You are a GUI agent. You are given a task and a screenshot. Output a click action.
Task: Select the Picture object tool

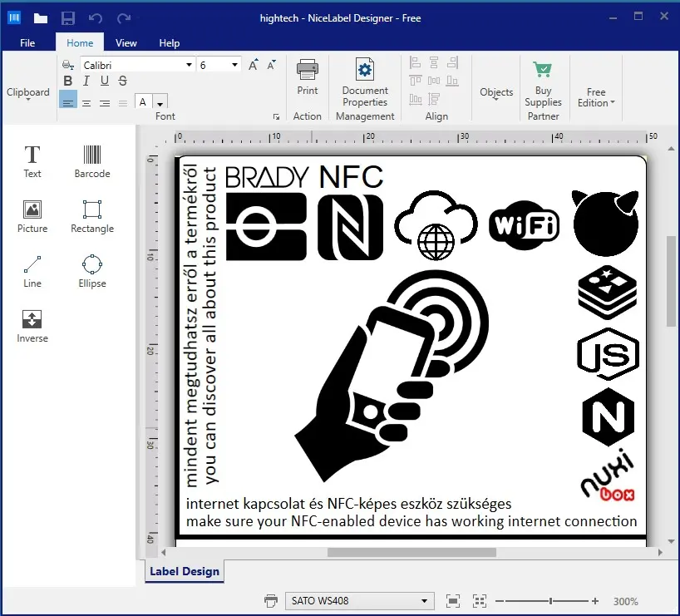coord(32,216)
